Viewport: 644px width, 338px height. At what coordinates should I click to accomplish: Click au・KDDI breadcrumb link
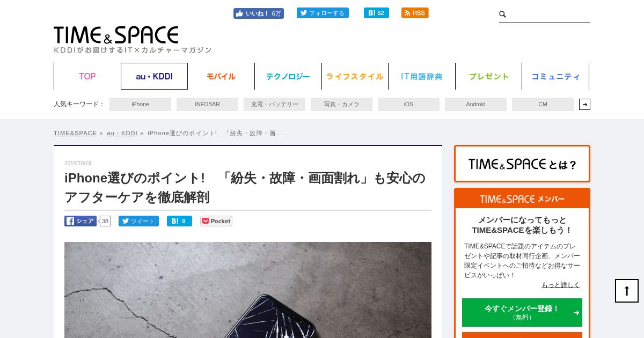pos(122,133)
